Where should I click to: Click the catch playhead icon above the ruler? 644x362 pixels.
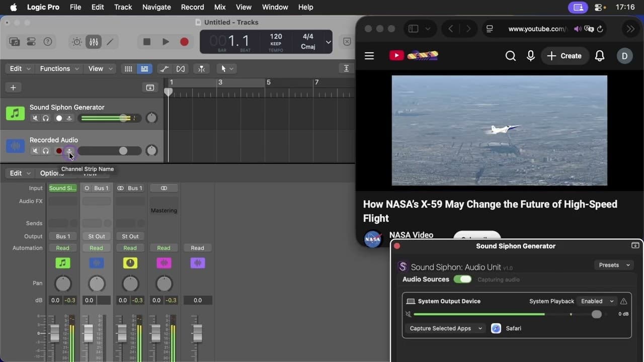pos(345,68)
